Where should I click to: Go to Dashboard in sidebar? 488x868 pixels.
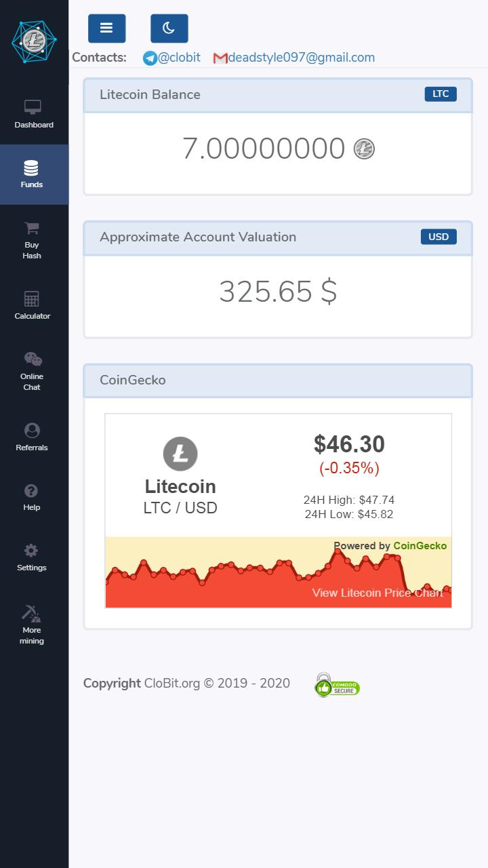pos(34,115)
